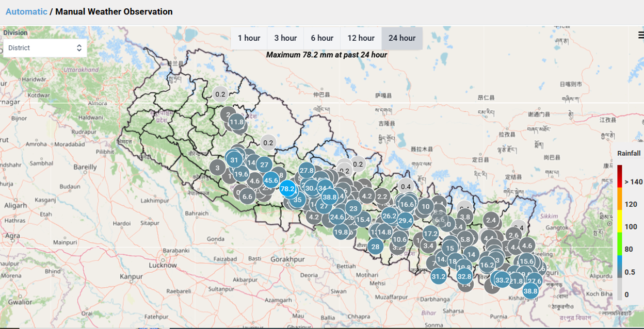The width and height of the screenshot is (644, 329).
Task: Switch to the 1 hour view
Action: (x=249, y=38)
